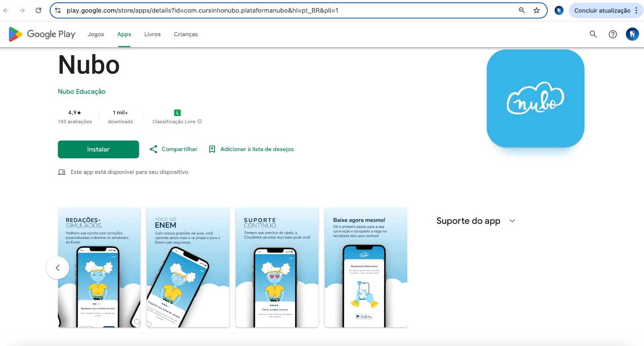Share app via Compartilhar
This screenshot has width=644, height=346.
point(173,149)
